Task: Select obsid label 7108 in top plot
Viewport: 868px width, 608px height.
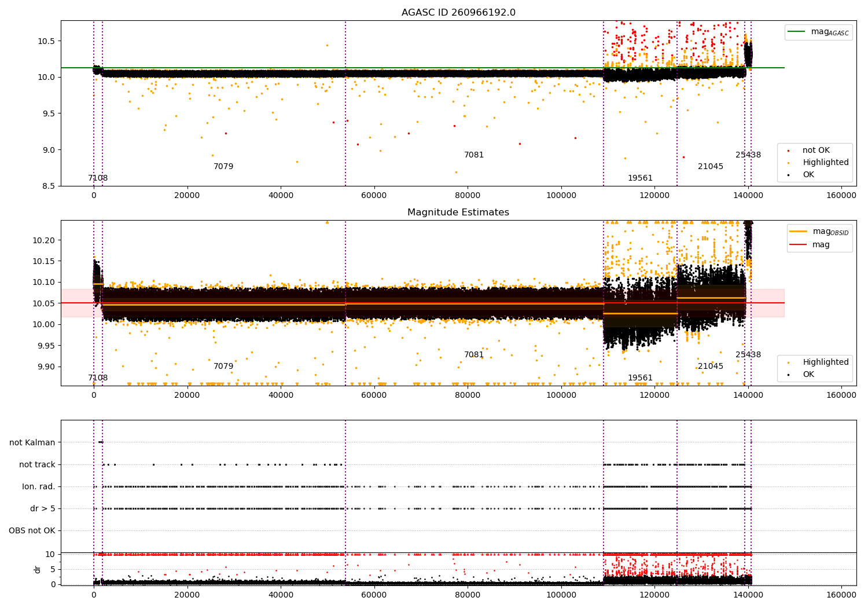Action: click(x=98, y=178)
